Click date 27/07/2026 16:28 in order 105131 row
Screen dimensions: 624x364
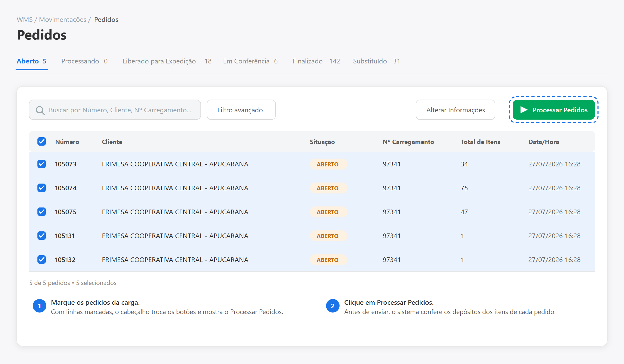(554, 236)
